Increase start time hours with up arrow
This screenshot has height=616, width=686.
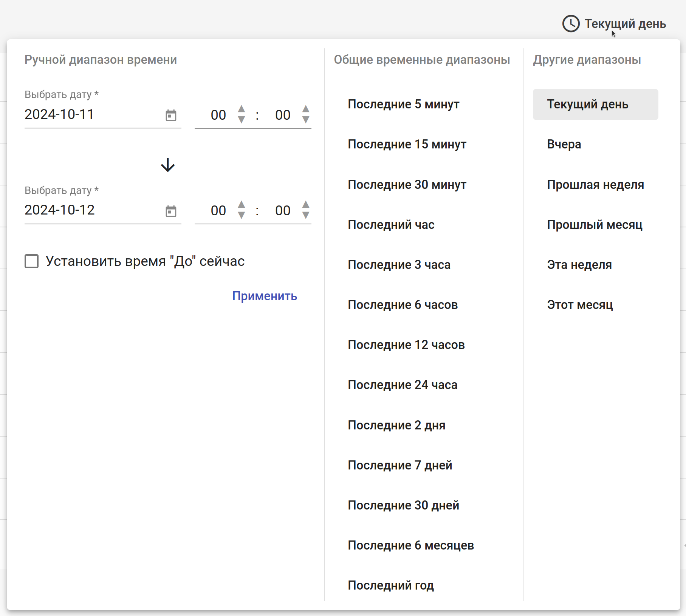tap(242, 109)
